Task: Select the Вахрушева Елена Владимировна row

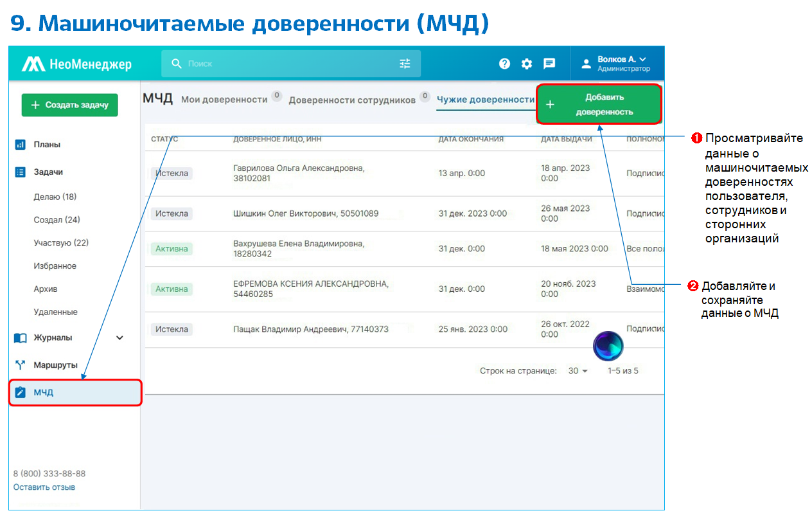Action: click(299, 249)
